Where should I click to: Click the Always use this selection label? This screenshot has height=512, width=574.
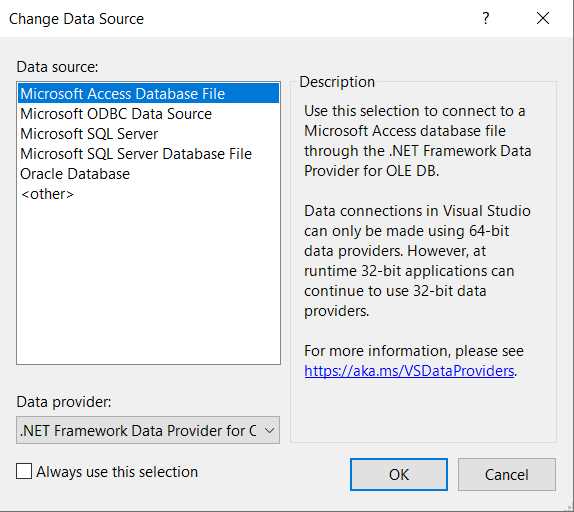[117, 472]
